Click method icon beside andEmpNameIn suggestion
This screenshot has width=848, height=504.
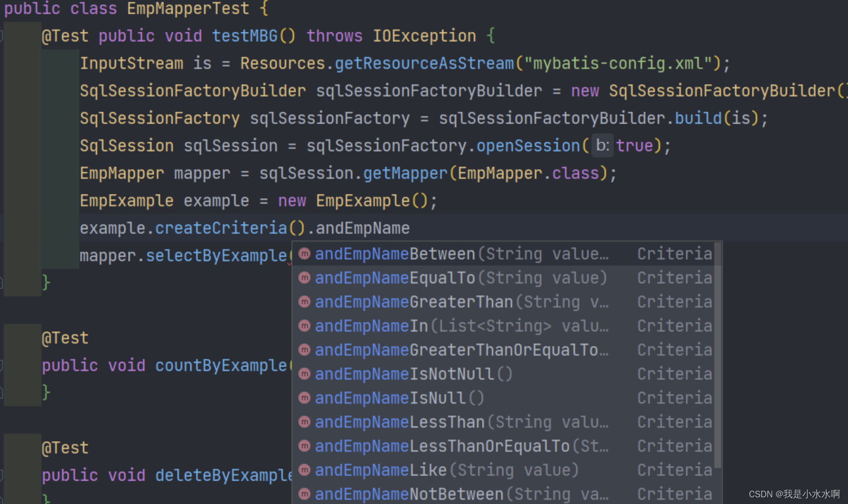(x=305, y=326)
